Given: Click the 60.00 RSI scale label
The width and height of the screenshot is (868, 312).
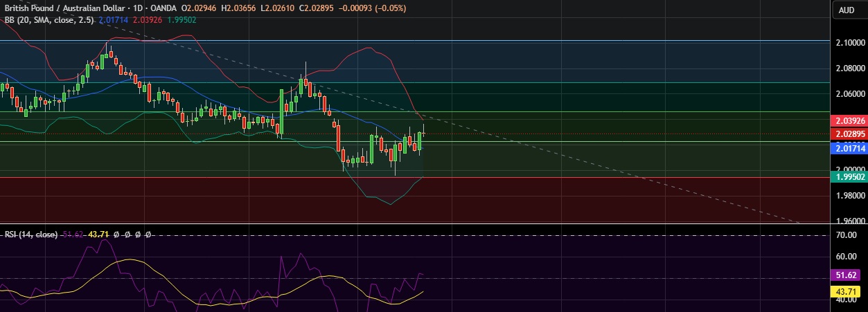Looking at the screenshot, I should pyautogui.click(x=845, y=257).
